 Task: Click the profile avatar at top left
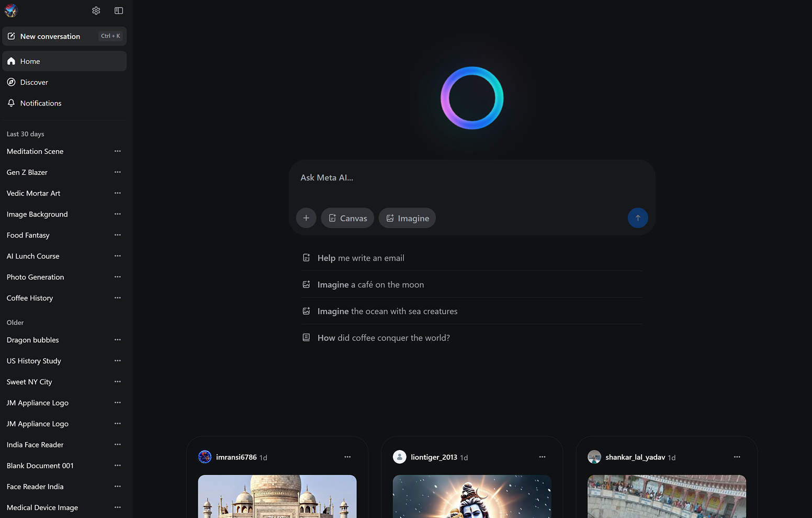coord(11,10)
